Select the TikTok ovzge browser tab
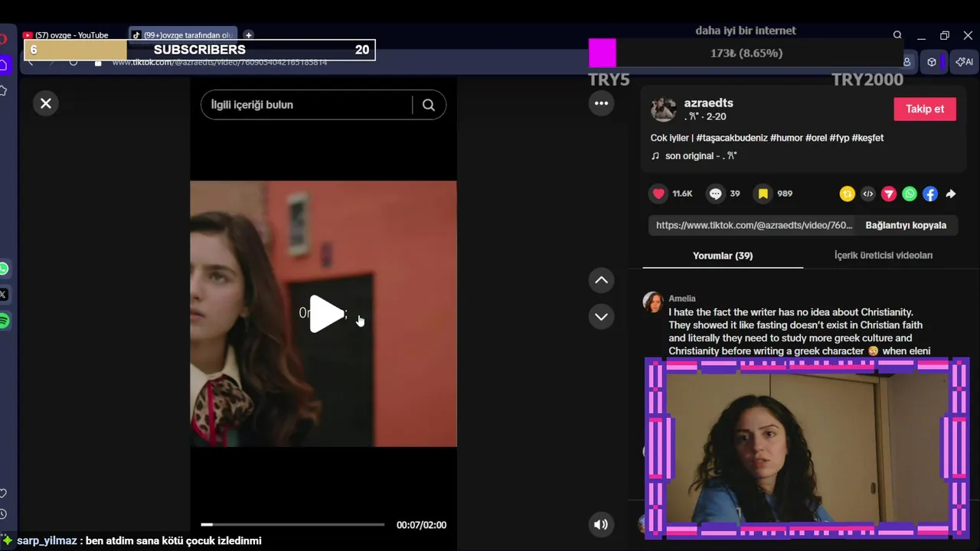The height and width of the screenshot is (551, 980). 184,35
